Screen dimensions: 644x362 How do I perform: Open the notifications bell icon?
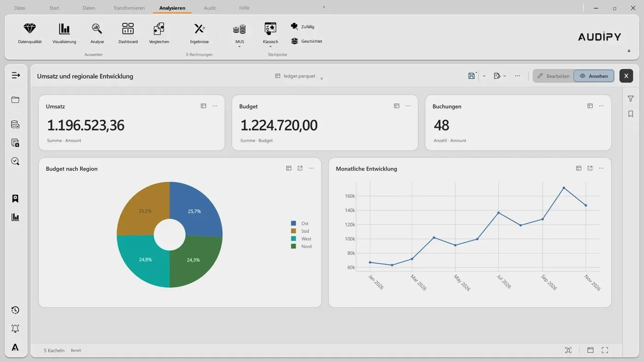(15, 328)
